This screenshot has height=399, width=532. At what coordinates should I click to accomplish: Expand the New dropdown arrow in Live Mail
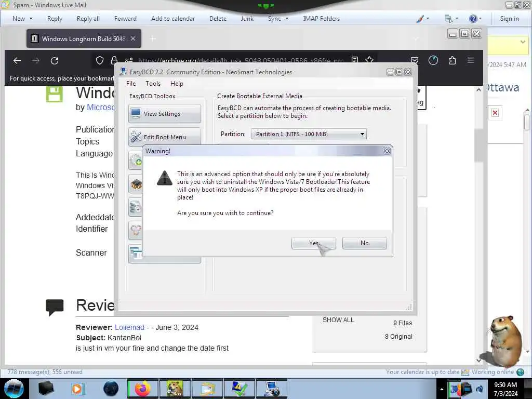(x=31, y=19)
